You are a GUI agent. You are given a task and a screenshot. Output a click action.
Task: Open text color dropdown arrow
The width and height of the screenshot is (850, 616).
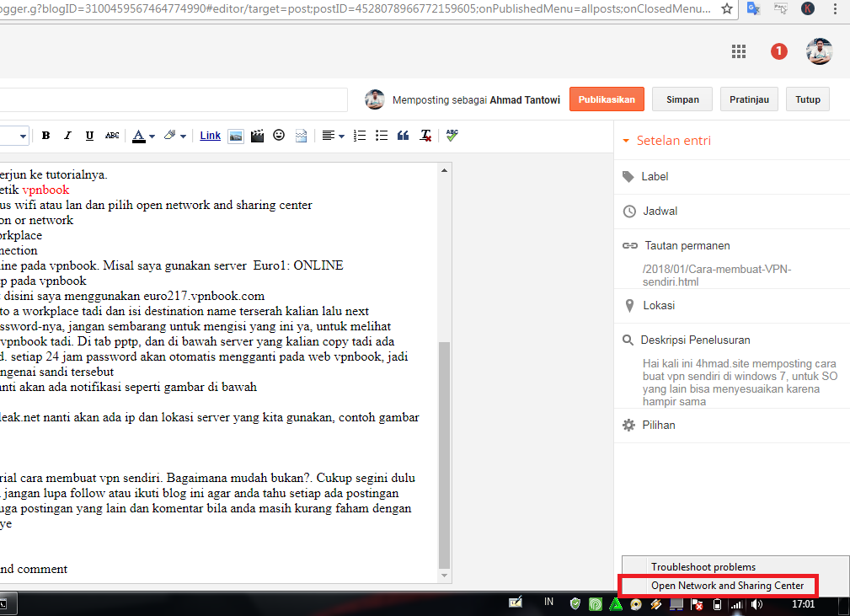[x=152, y=137]
